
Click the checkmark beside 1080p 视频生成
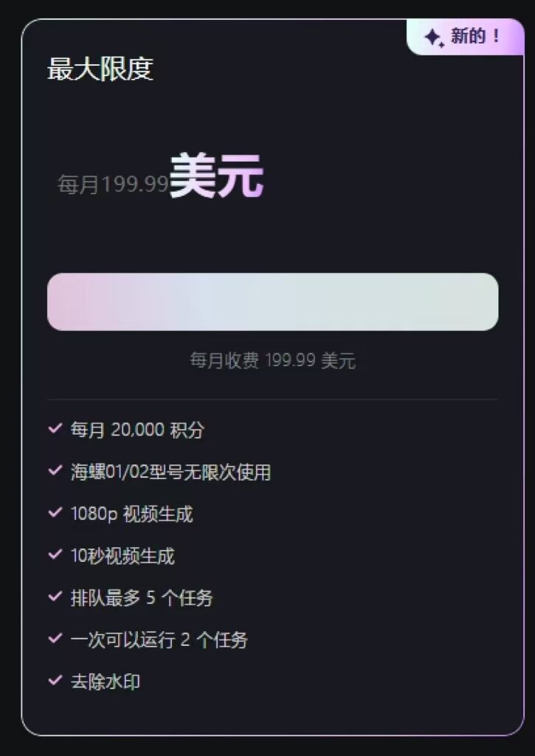(55, 512)
